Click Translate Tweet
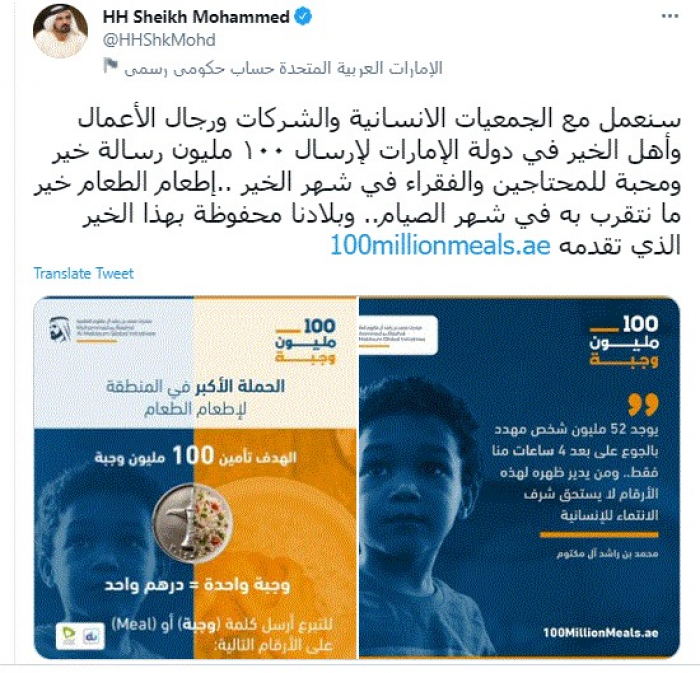The width and height of the screenshot is (700, 673). coord(83,273)
